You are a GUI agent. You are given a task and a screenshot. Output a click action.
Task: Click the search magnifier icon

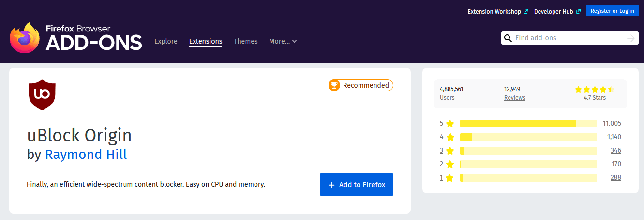click(508, 38)
